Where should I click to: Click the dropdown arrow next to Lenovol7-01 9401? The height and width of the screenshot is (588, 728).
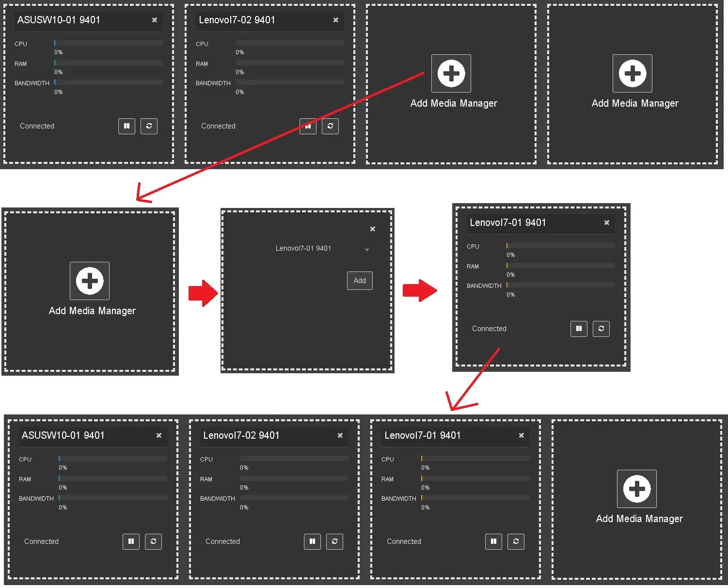coord(367,250)
